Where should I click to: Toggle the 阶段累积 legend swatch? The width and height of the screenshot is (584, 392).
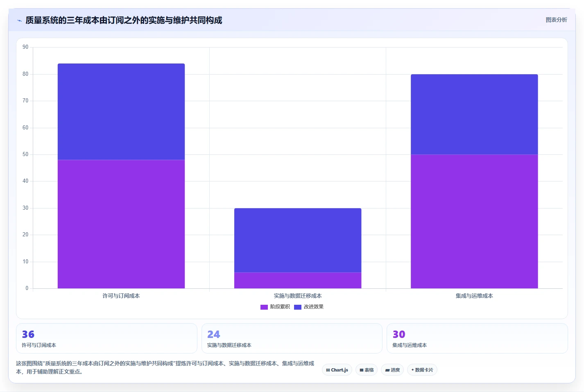point(264,307)
